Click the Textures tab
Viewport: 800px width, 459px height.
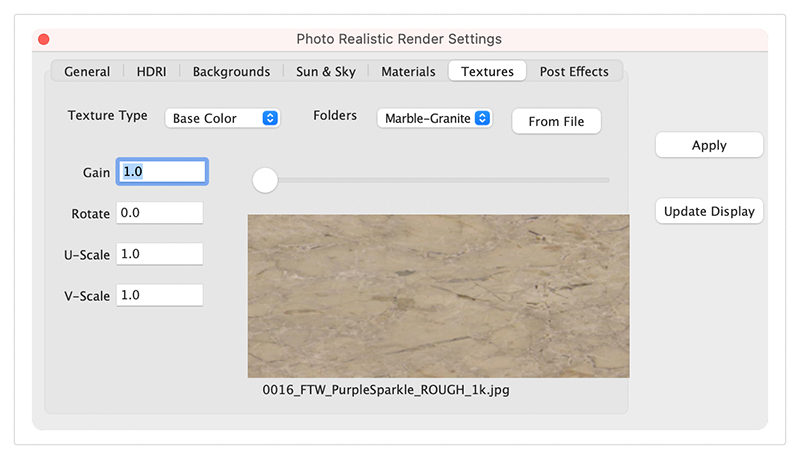tap(487, 72)
